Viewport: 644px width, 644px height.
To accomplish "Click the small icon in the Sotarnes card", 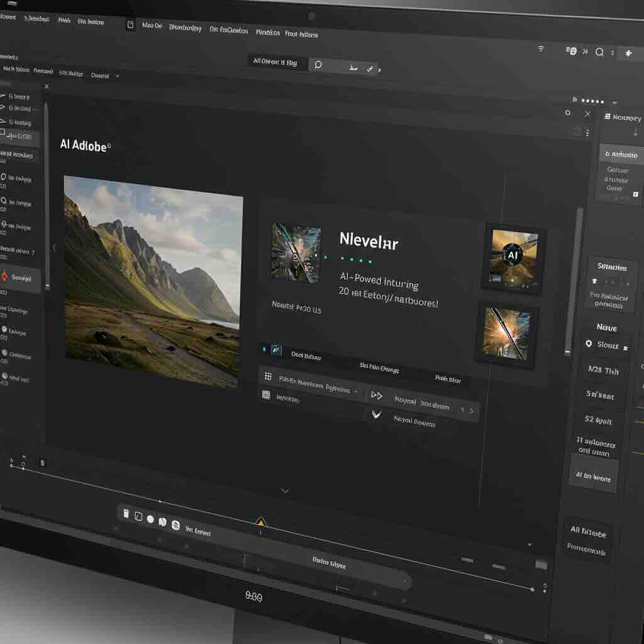I will click(594, 281).
